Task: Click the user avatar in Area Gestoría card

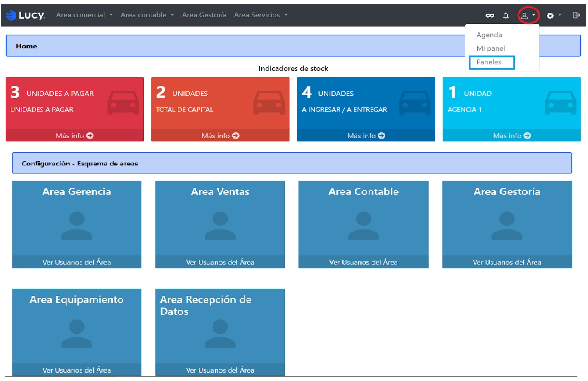Action: coord(507,225)
